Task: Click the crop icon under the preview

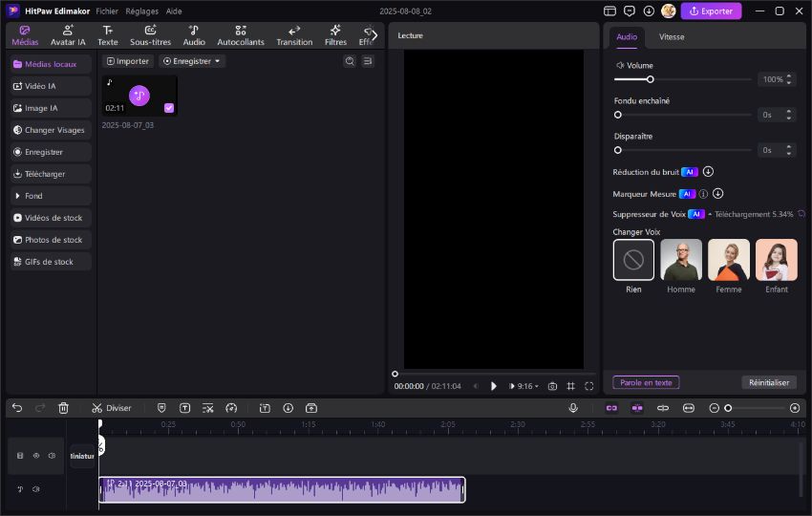Action: [570, 386]
